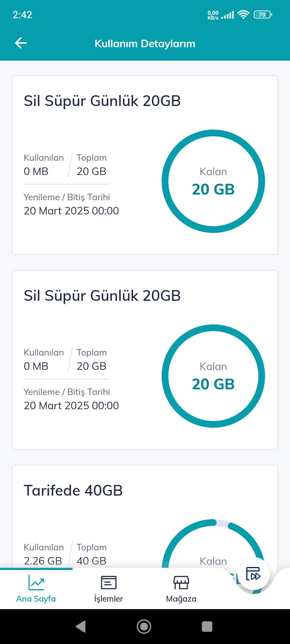290x644 pixels.
Task: Tap the battery indicator in status bar
Action: pos(263,14)
